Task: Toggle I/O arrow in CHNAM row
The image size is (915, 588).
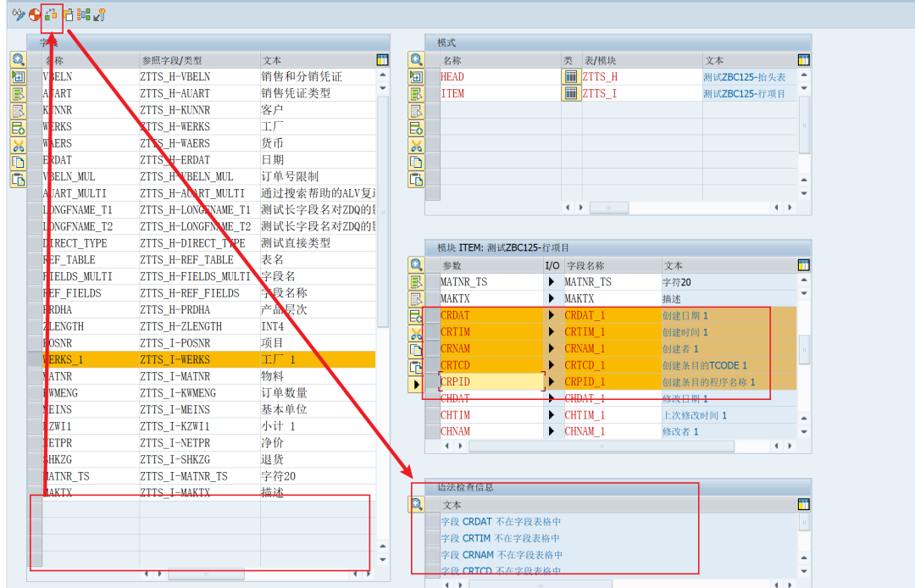Action: tap(552, 431)
